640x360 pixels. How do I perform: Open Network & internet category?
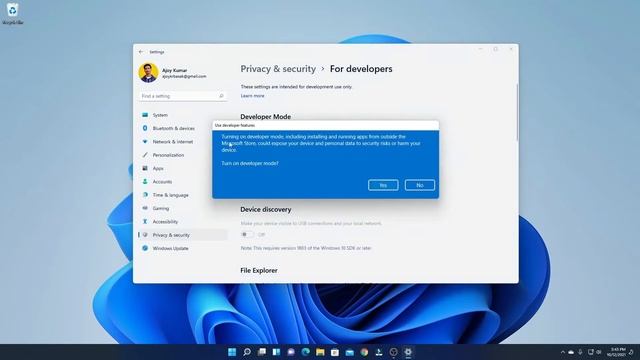182,142
